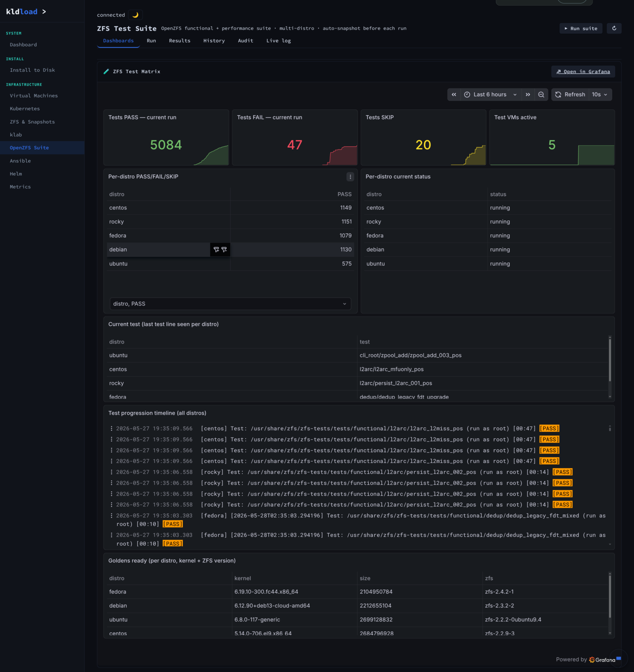Open ZFS & Snapshots in the sidebar

(42, 122)
